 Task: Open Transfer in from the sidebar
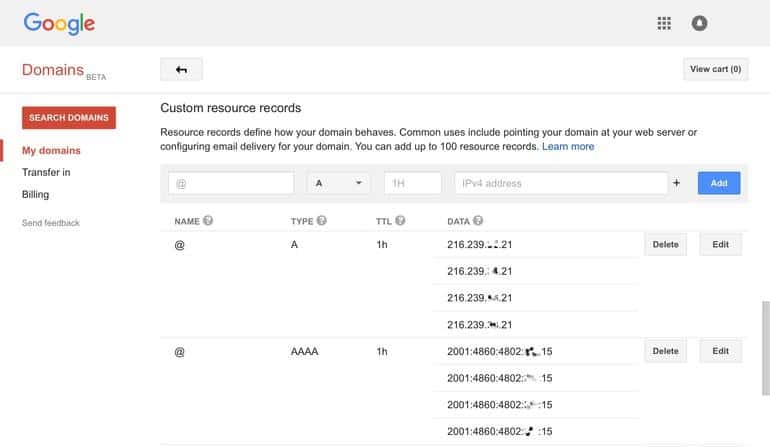point(46,172)
